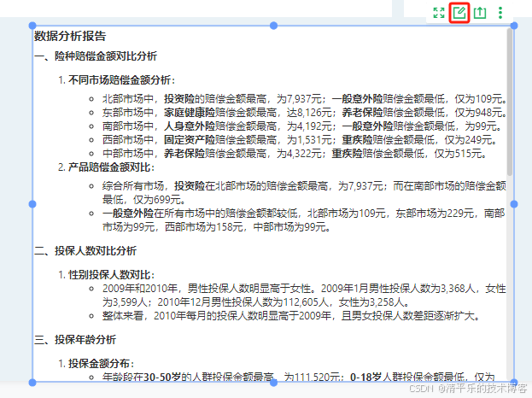Click the top-center resize handle
The height and width of the screenshot is (398, 532).
pyautogui.click(x=273, y=26)
